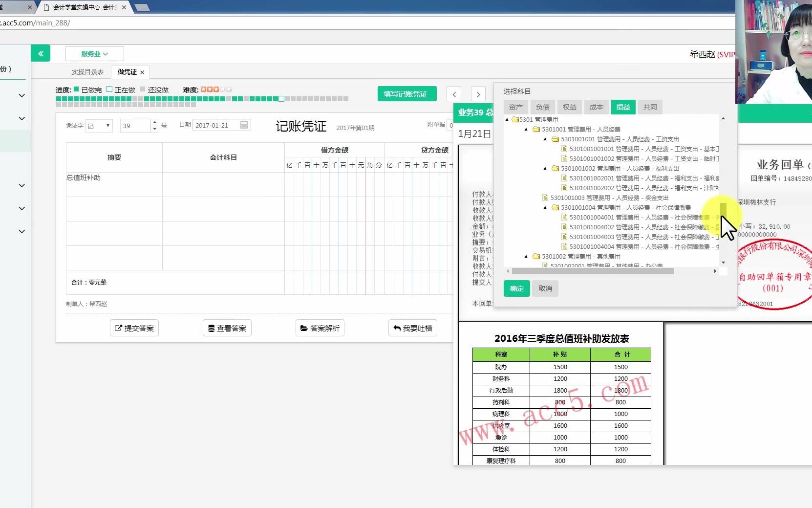Click the database icon on 查看答案 button
This screenshot has height=508, width=812.
[x=211, y=328]
